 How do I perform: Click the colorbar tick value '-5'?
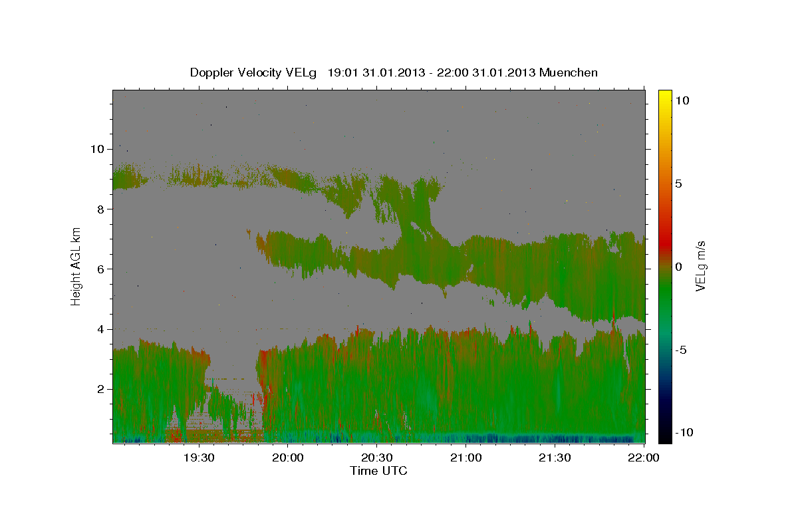(682, 350)
